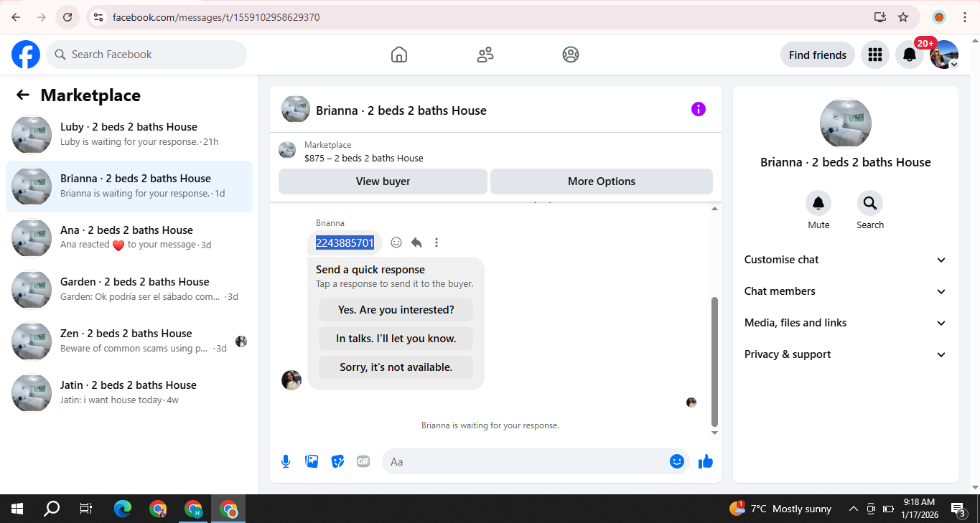Screen dimensions: 980x523
Task: Open the Groups icon in top navigation
Action: [x=571, y=55]
